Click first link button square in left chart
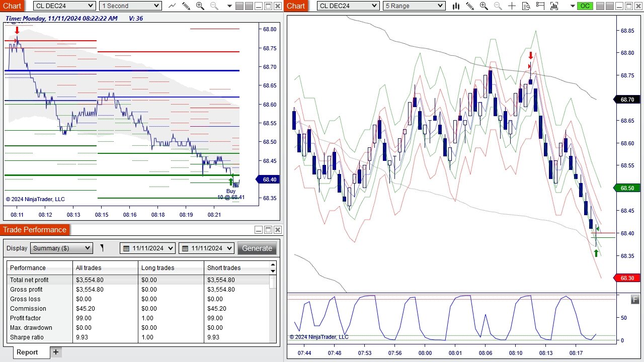Viewport: 644px width, 362px height. pos(239,6)
